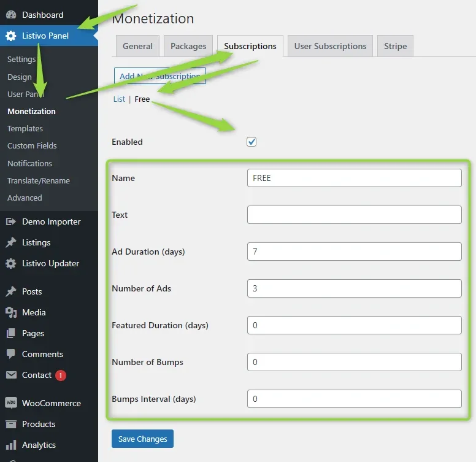Click the Dashboard gauge icon
This screenshot has height=462, width=476.
click(11, 15)
